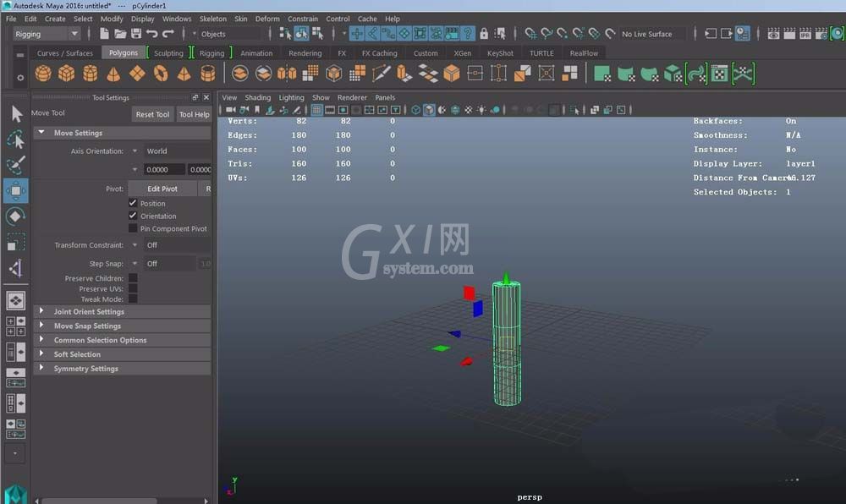Create a polygon pipe from the shelf
The width and height of the screenshot is (846, 504).
[x=208, y=74]
